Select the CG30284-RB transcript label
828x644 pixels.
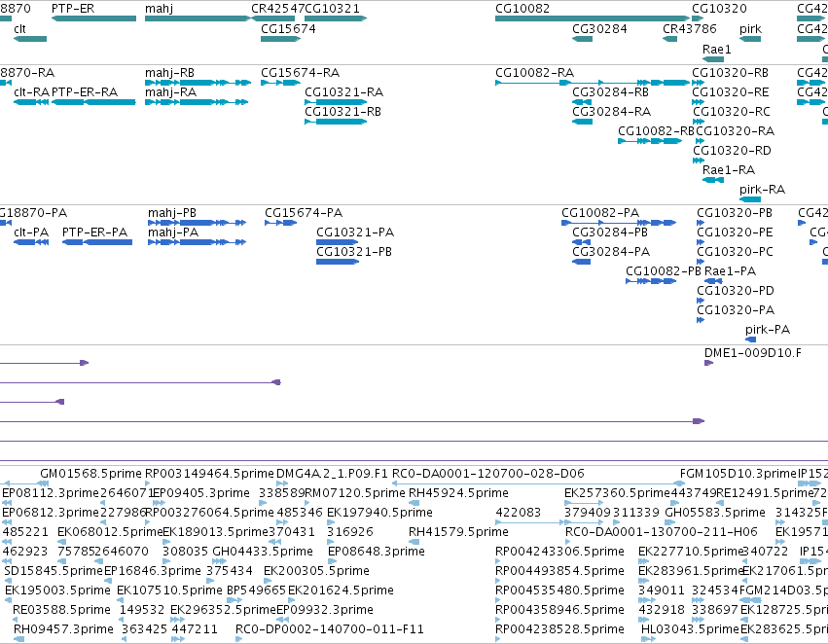click(x=610, y=91)
